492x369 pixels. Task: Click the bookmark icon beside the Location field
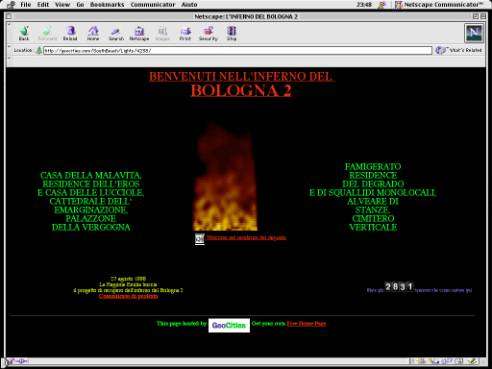39,50
